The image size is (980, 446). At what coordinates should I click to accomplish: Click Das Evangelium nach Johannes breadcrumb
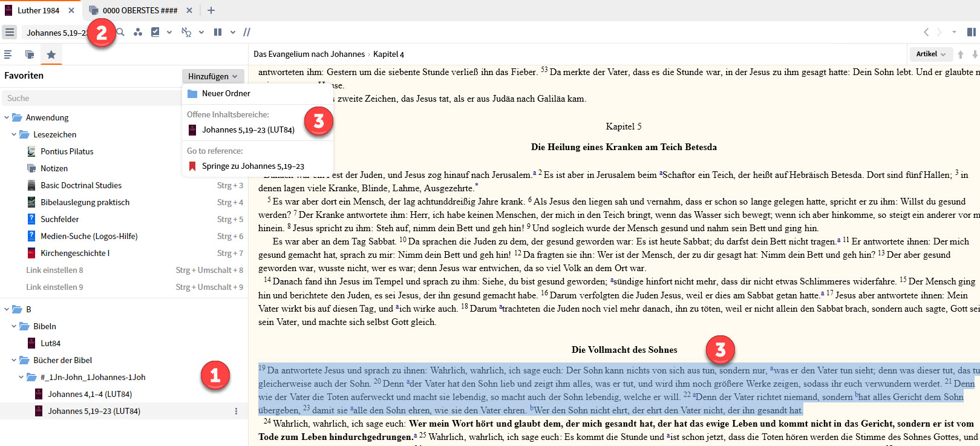pyautogui.click(x=309, y=54)
